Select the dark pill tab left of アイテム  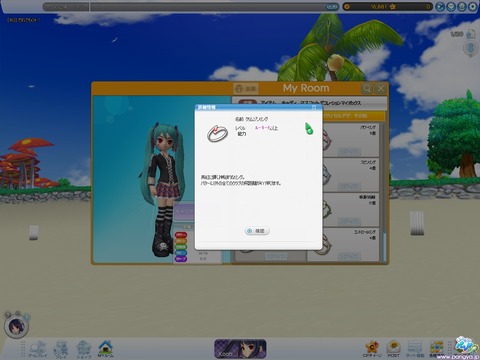[247, 103]
